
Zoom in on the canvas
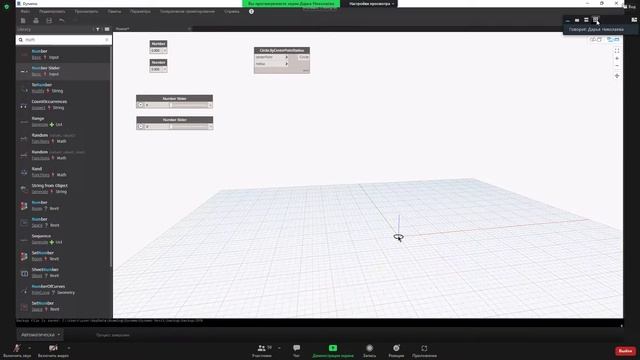click(617, 58)
